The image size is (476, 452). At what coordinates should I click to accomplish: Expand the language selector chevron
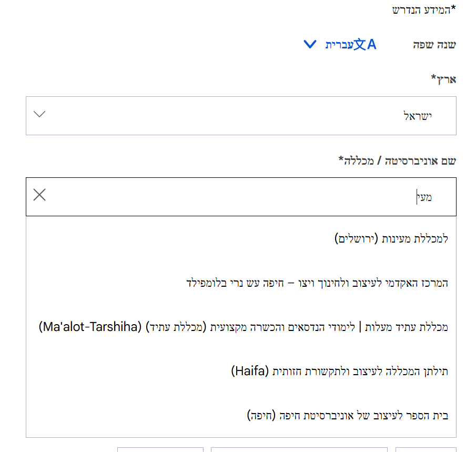[310, 44]
